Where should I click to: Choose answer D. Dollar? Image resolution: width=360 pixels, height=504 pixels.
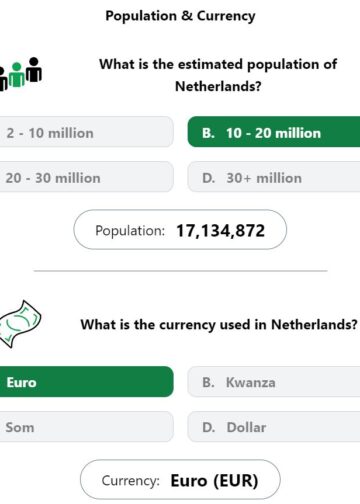[x=274, y=427]
